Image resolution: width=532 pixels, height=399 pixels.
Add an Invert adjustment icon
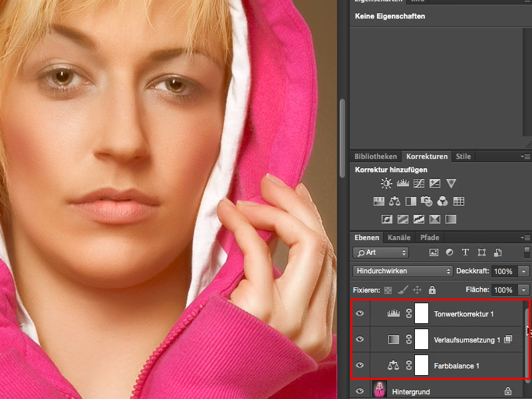point(387,219)
